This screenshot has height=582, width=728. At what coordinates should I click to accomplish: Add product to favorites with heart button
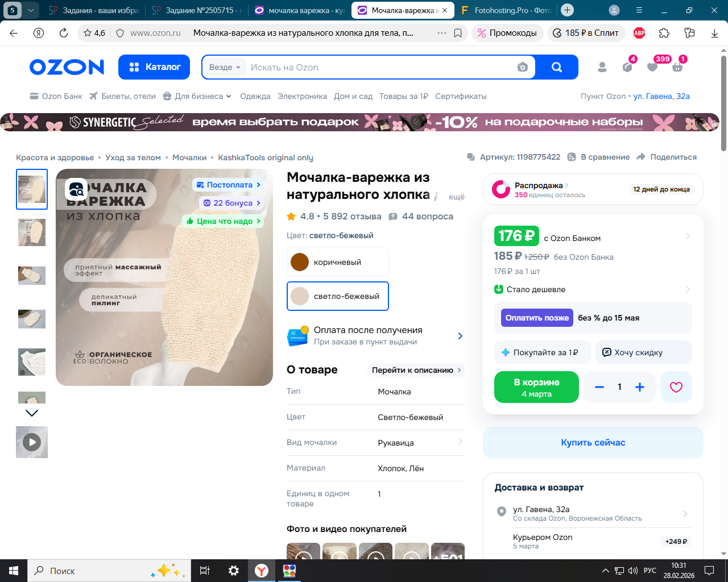coord(676,387)
